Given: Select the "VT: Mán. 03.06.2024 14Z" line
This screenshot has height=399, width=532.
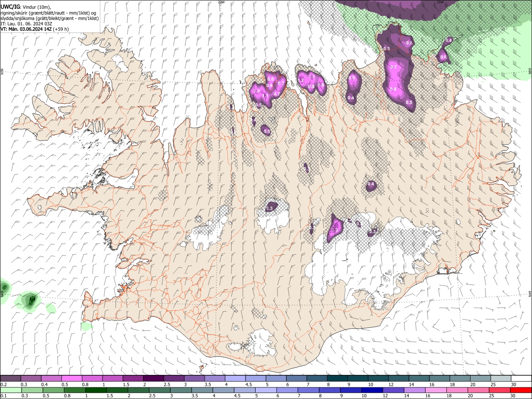Looking at the screenshot, I should coord(26,29).
